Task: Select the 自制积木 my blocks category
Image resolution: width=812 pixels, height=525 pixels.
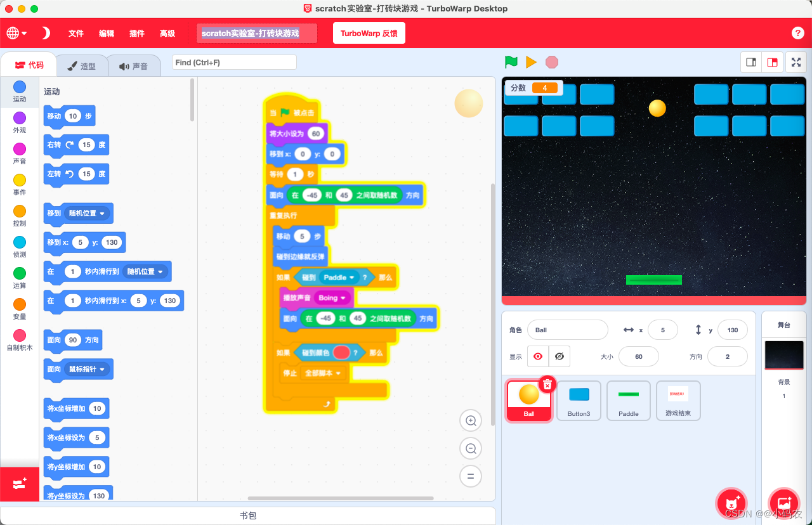Action: (20, 340)
